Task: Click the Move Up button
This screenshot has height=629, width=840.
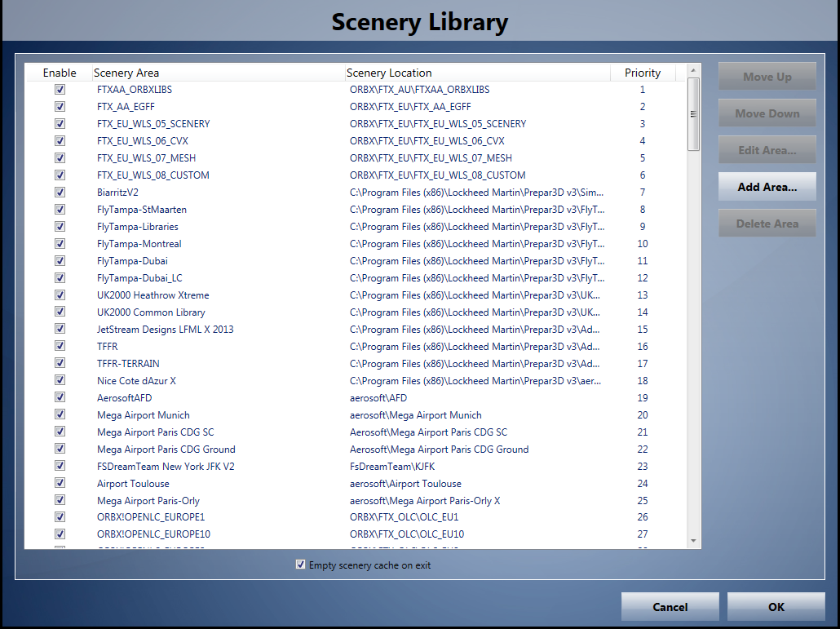Action: click(767, 77)
